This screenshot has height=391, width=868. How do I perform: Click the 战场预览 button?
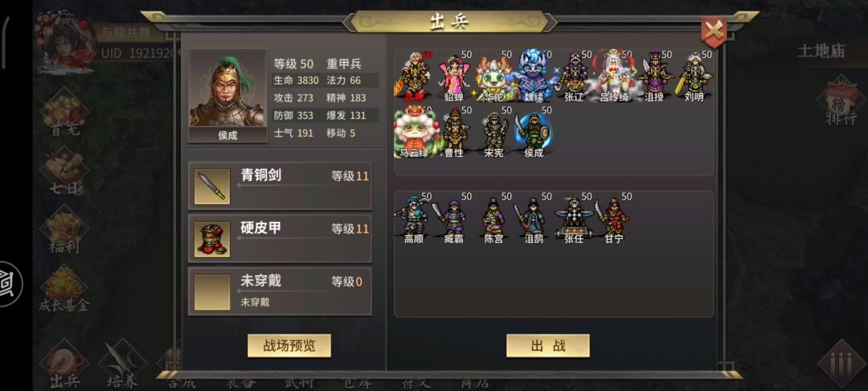click(289, 346)
